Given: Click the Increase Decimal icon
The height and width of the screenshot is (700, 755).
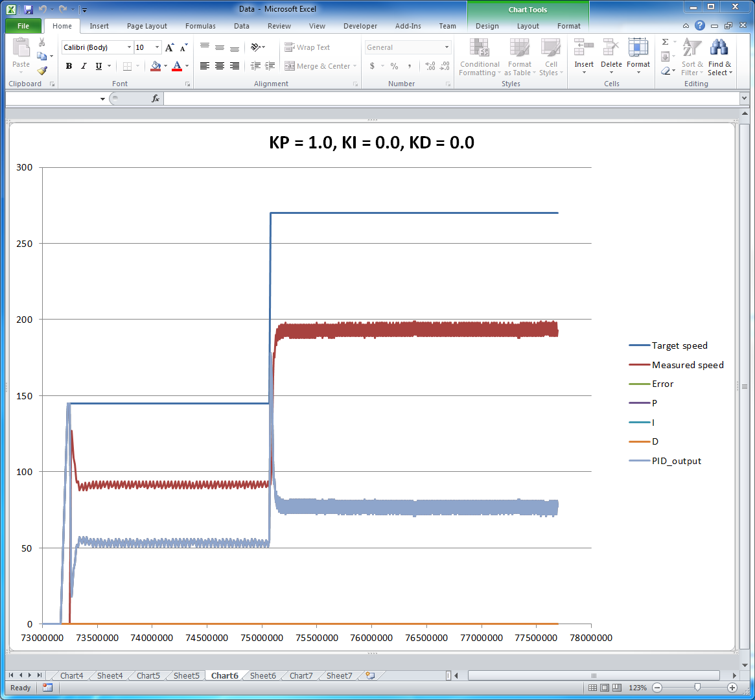Looking at the screenshot, I should coord(430,66).
